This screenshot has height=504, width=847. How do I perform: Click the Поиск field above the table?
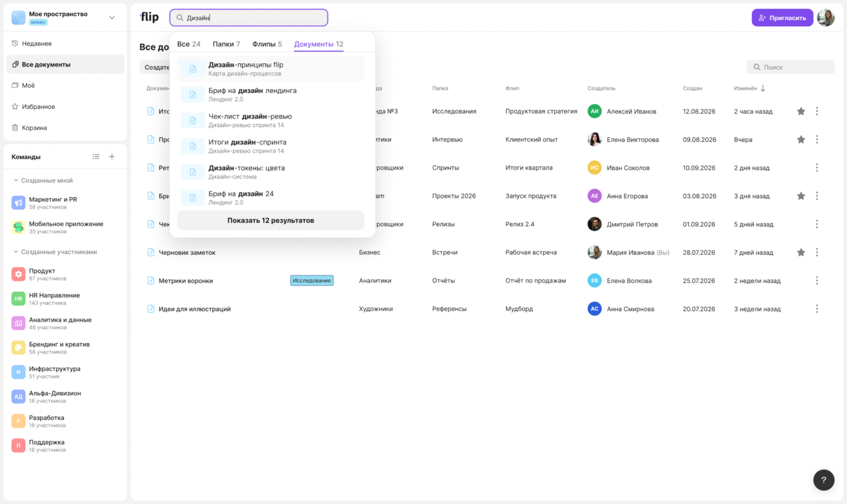pos(790,67)
